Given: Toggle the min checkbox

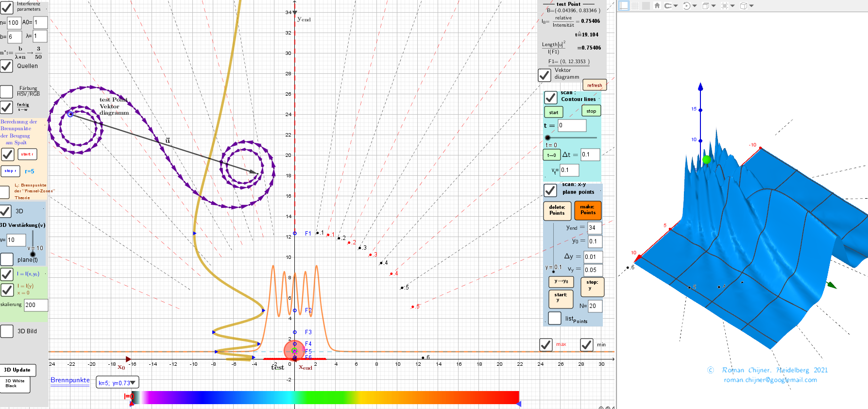Looking at the screenshot, I should tap(587, 344).
